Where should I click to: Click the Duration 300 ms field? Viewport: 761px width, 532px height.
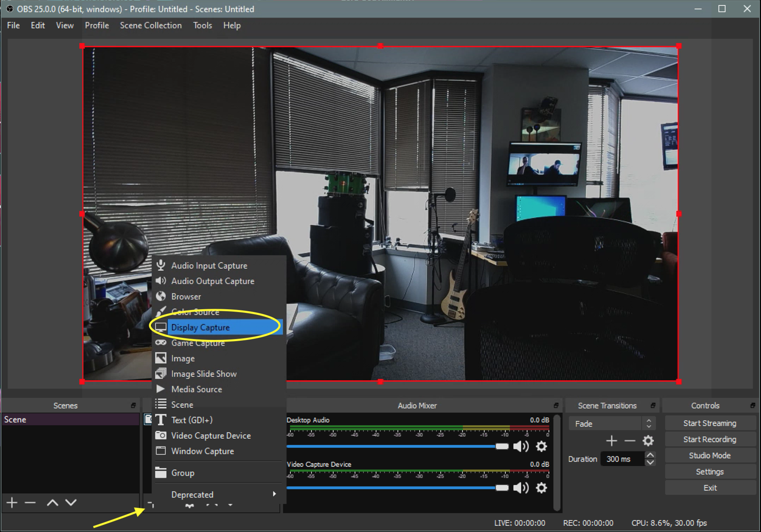(x=621, y=459)
